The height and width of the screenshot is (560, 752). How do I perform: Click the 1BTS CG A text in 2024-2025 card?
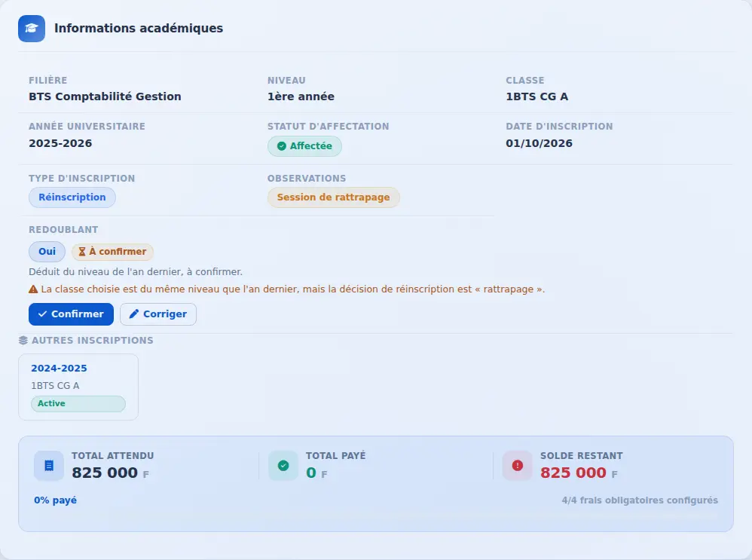[55, 386]
